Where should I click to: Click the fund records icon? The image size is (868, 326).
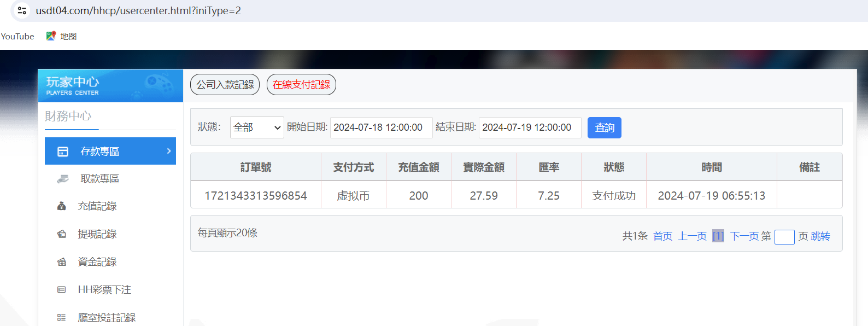click(62, 262)
